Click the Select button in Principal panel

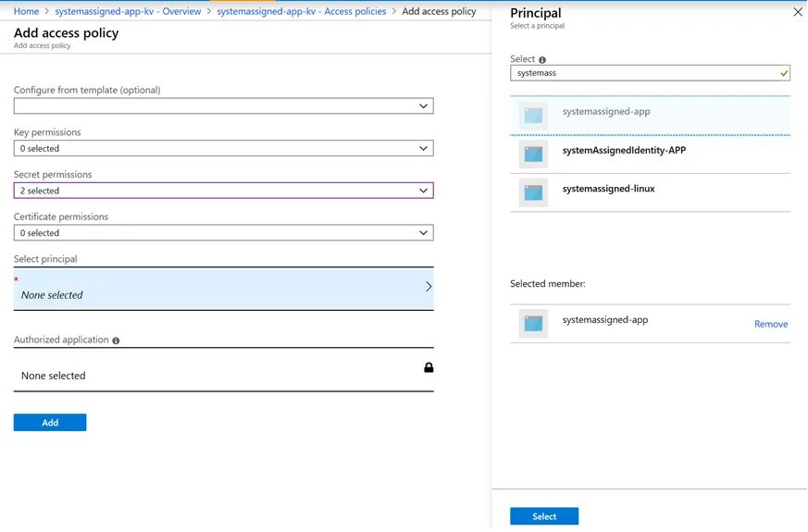(544, 516)
